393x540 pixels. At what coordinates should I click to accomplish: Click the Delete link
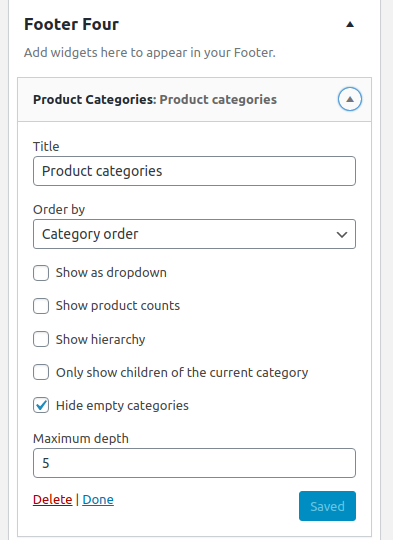52,500
